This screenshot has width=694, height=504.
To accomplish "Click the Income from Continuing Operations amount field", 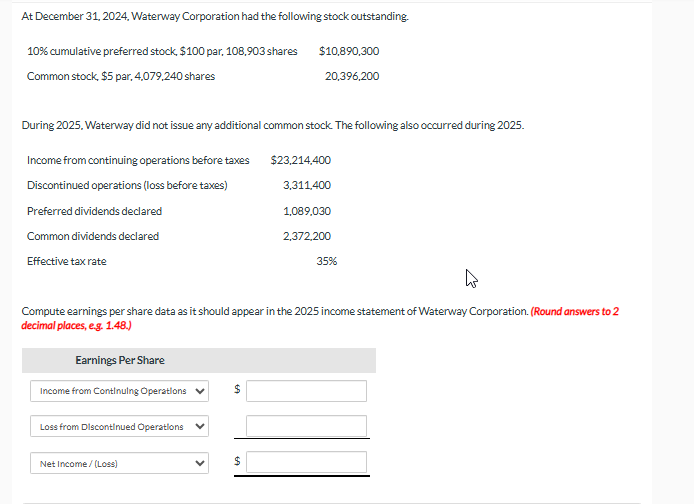I will click(x=306, y=391).
